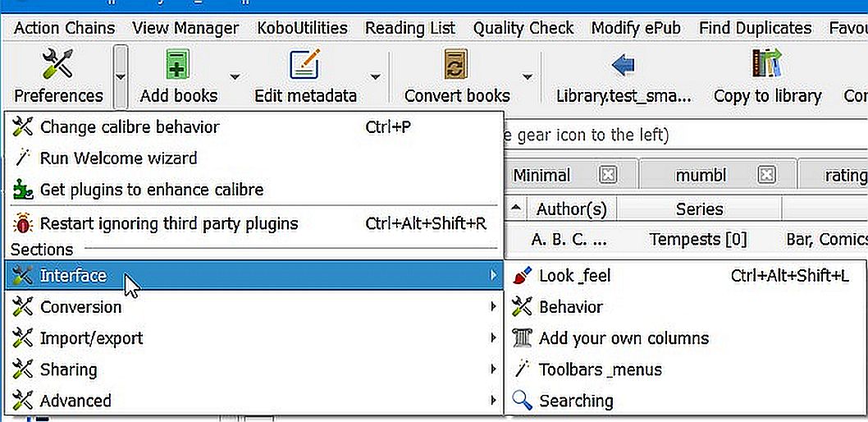Select Run Welcome wizard
868x422 pixels.
pyautogui.click(x=254, y=158)
